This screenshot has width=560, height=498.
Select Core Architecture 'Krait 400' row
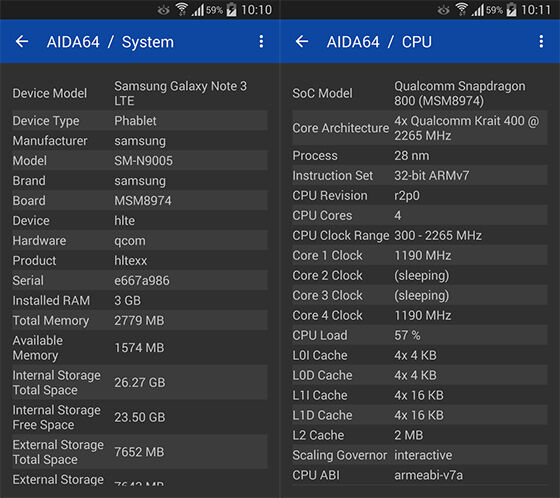(x=420, y=128)
